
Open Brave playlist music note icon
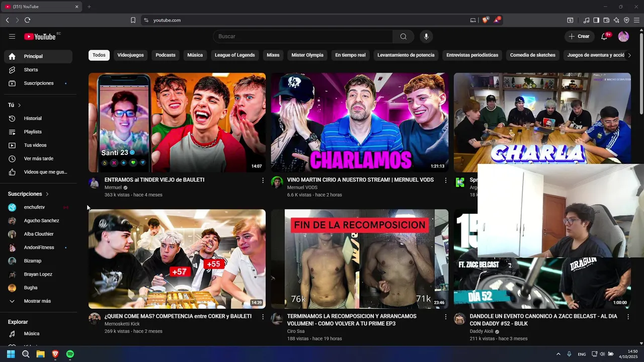[586, 20]
